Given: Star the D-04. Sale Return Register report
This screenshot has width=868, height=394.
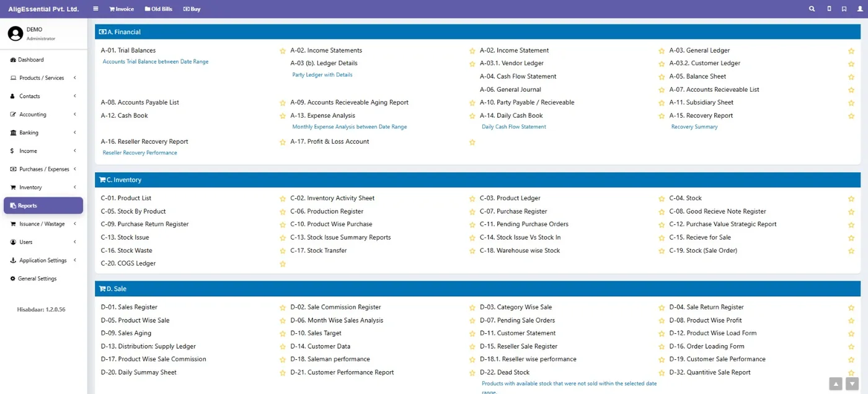Looking at the screenshot, I should (851, 308).
